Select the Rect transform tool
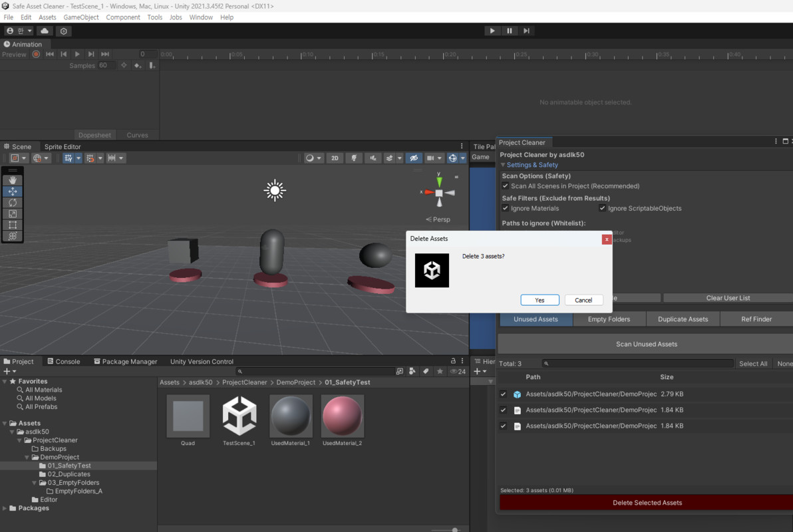This screenshot has height=532, width=793. pyautogui.click(x=13, y=225)
